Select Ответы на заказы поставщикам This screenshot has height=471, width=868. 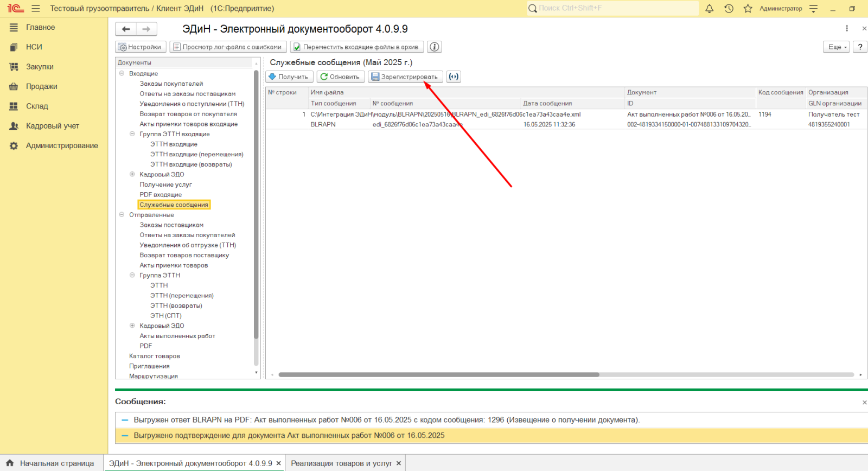(188, 94)
